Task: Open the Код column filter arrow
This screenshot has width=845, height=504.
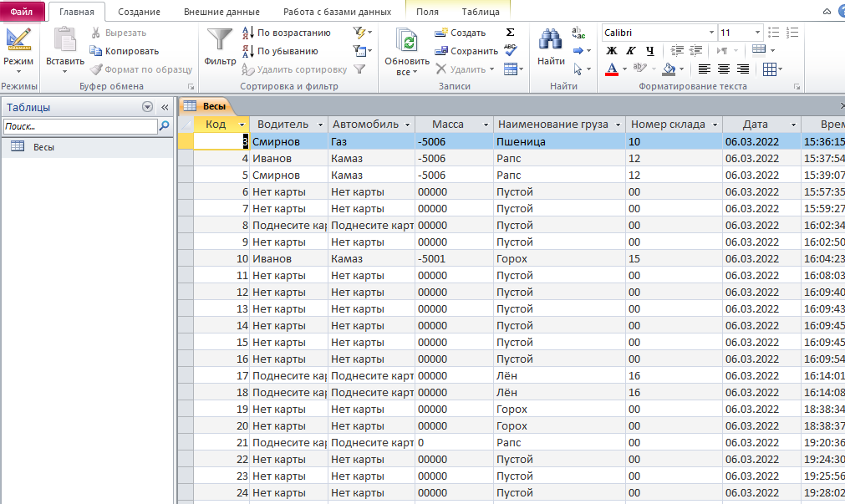Action: pyautogui.click(x=242, y=125)
